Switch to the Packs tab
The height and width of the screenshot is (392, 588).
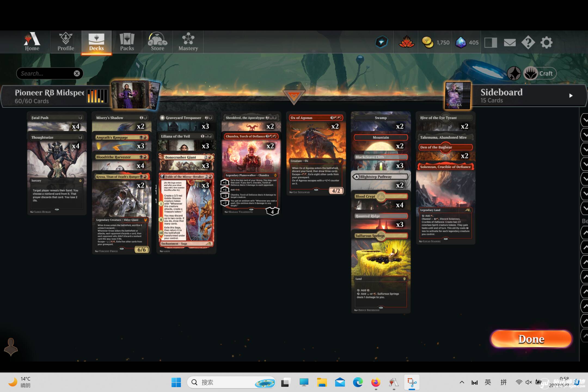click(x=127, y=42)
